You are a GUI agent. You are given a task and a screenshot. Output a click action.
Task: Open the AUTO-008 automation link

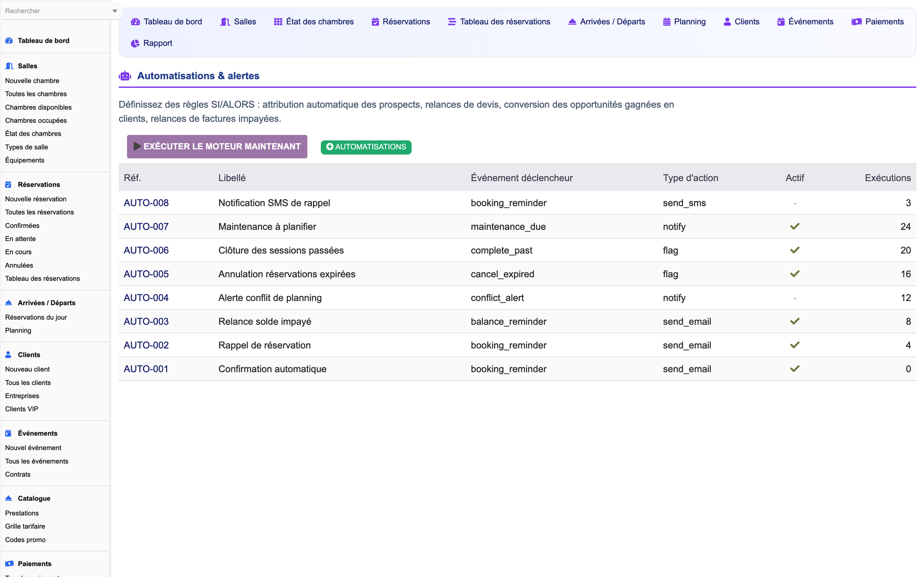tap(146, 203)
